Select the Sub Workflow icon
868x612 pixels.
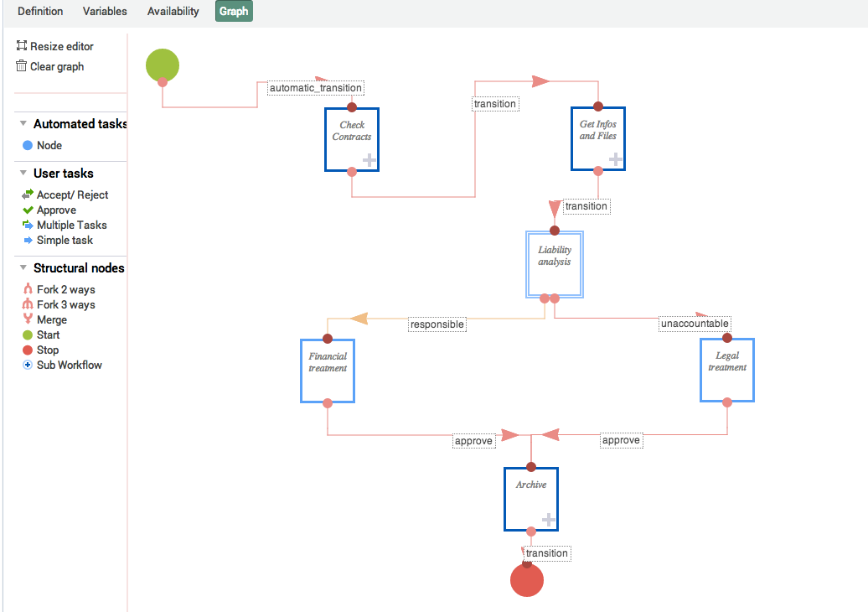pos(27,365)
